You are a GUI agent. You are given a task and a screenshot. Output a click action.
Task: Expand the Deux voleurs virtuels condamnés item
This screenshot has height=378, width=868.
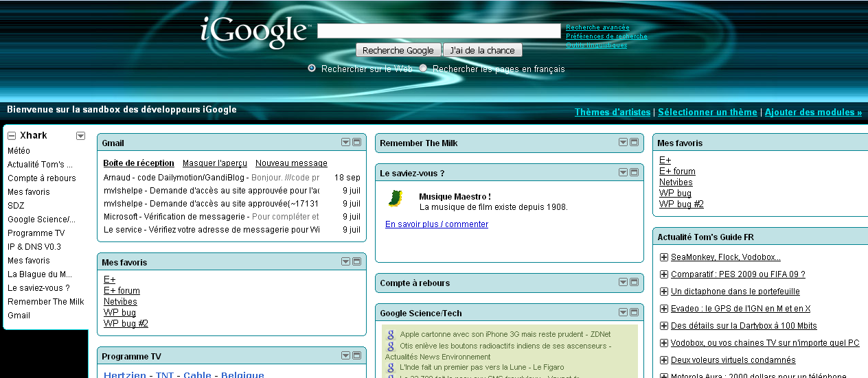pyautogui.click(x=664, y=360)
